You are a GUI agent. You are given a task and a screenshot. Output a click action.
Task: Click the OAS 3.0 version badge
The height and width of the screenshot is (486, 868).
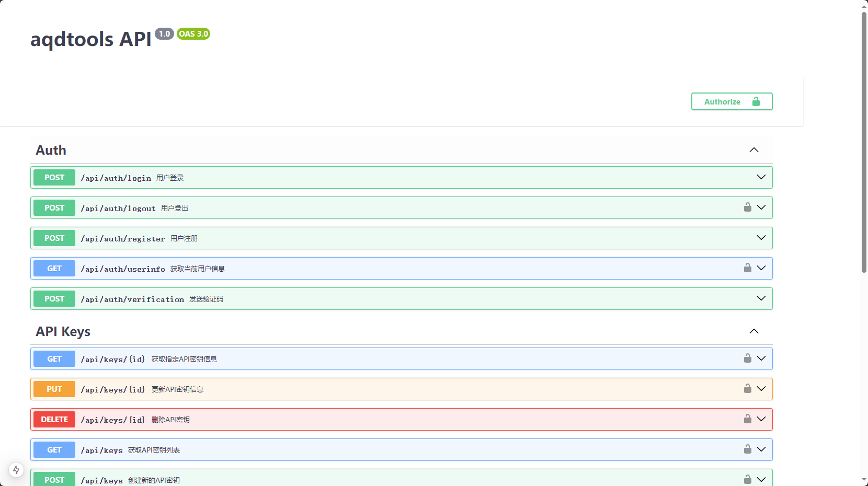click(x=193, y=34)
